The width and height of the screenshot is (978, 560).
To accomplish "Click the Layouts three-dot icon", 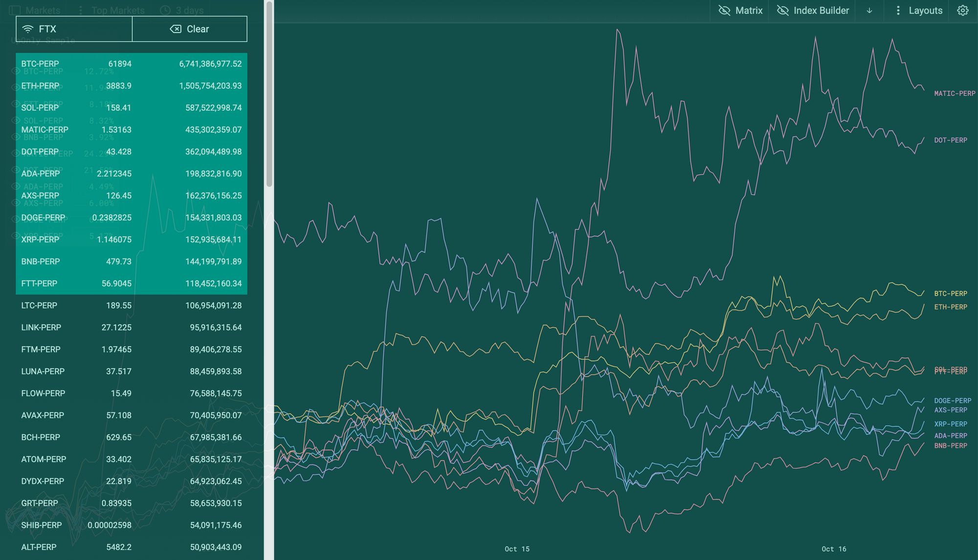I will (x=898, y=11).
